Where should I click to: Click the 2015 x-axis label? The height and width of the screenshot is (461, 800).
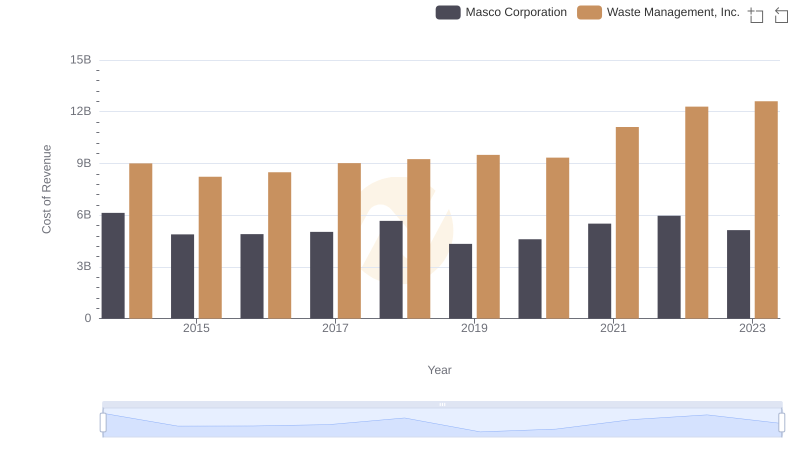(x=196, y=328)
